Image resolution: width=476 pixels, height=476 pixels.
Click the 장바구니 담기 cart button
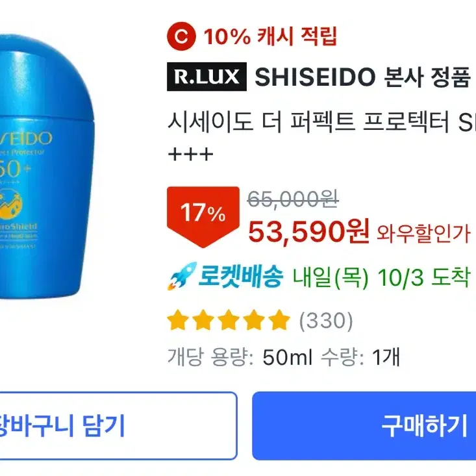point(118,425)
